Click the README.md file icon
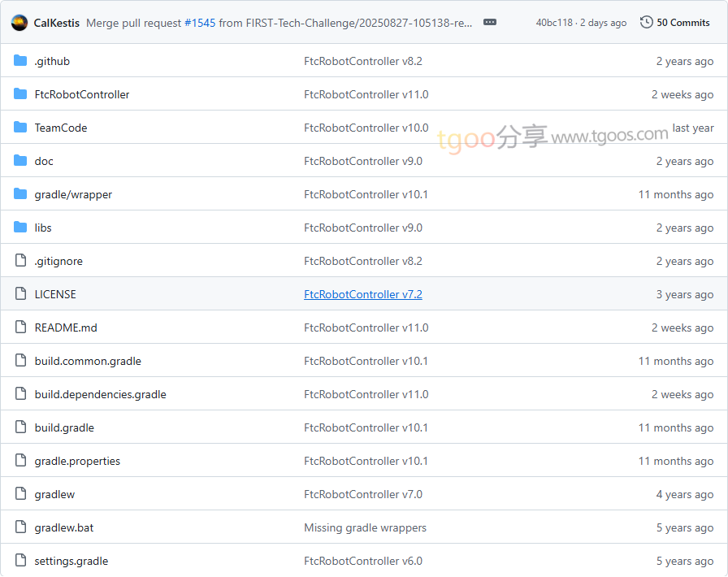The image size is (728, 577). point(20,328)
